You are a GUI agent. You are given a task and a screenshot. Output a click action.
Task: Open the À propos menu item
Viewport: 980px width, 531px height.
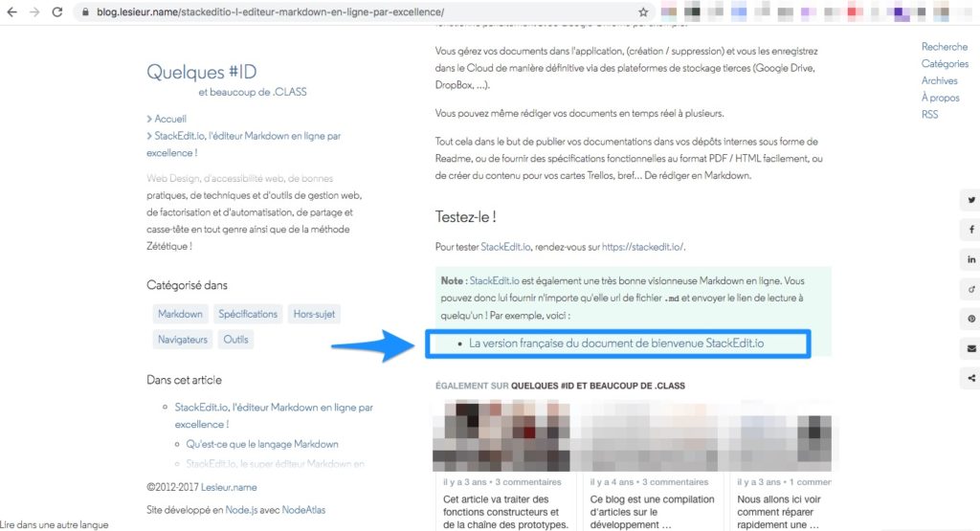[x=940, y=98]
